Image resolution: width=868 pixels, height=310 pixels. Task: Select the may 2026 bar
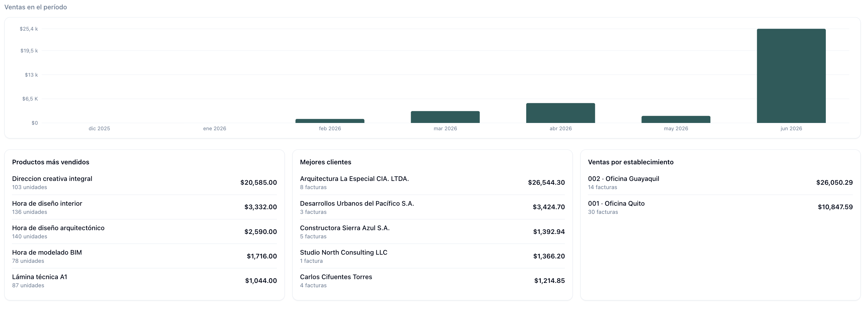676,119
